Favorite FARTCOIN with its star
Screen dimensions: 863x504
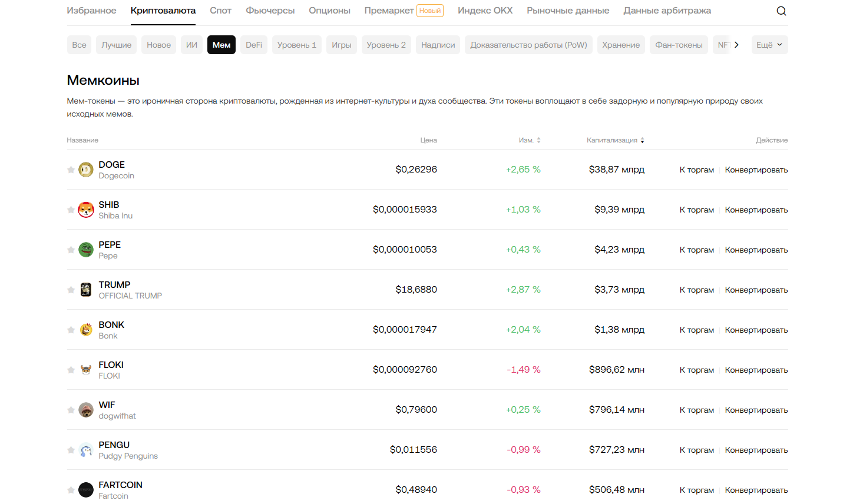point(71,490)
